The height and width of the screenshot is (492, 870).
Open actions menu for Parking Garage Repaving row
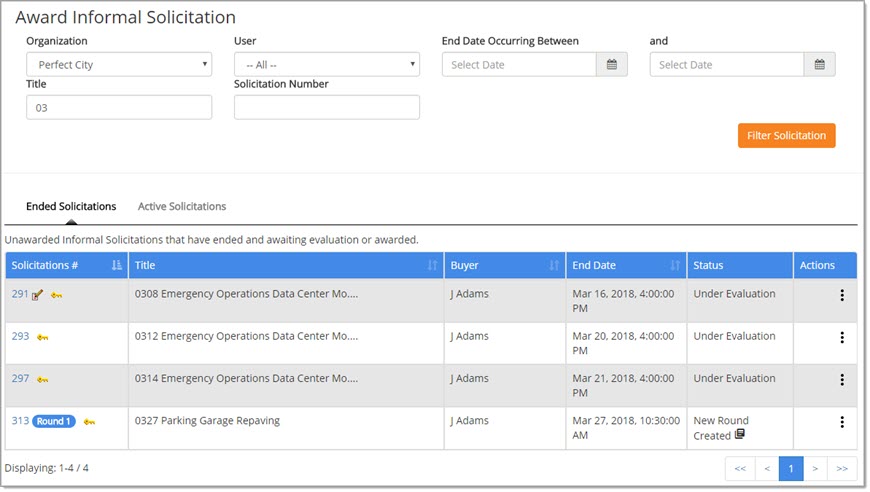tap(841, 422)
